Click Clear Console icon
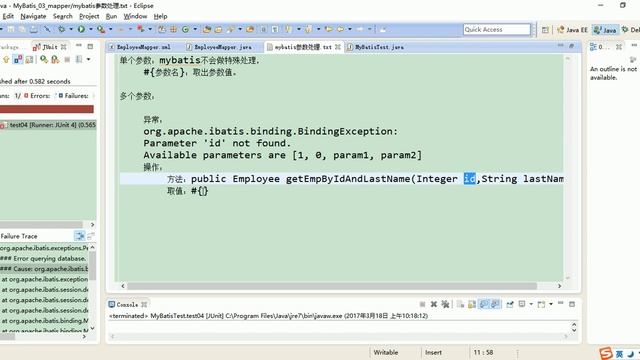 point(460,304)
